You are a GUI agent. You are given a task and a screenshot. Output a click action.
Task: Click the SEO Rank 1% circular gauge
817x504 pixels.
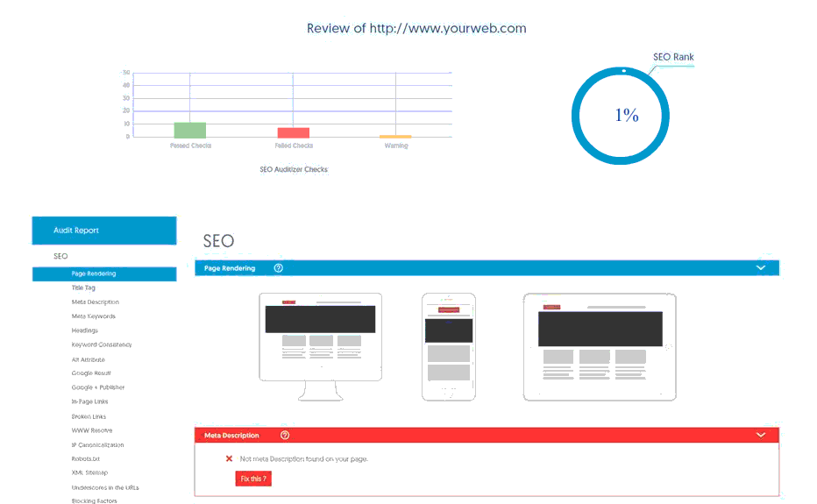(621, 115)
